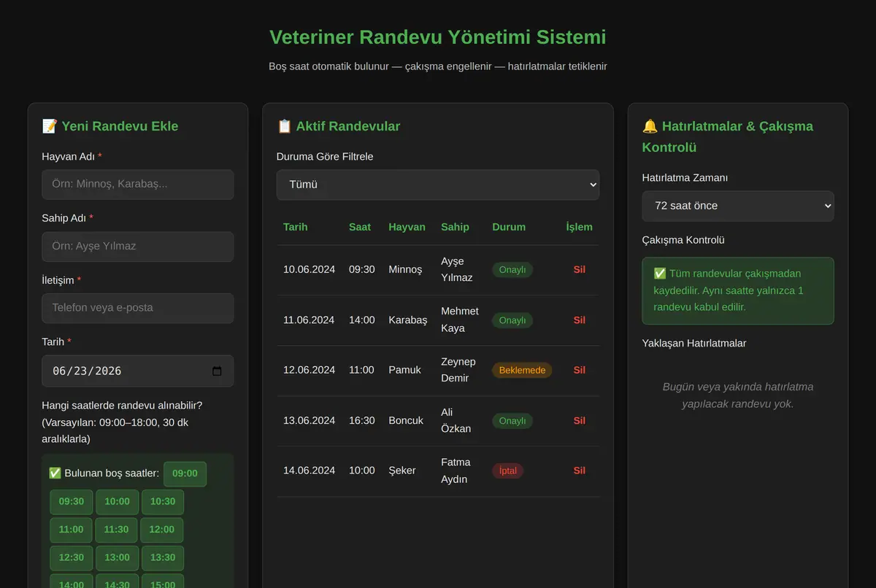Open the calendar picker icon in Tarih field
The width and height of the screenshot is (876, 588).
pos(217,371)
